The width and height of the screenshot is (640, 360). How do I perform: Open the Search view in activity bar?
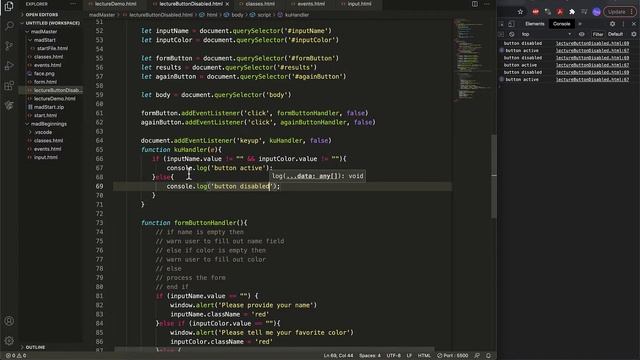click(x=9, y=26)
